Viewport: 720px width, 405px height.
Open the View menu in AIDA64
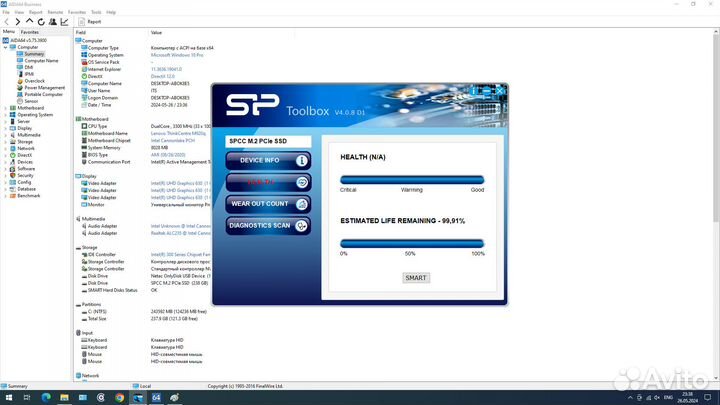pos(19,12)
